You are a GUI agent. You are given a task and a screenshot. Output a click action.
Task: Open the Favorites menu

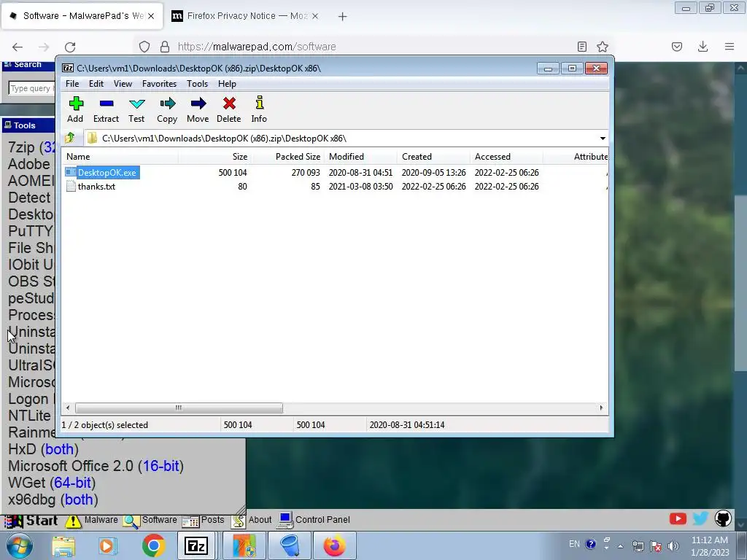point(159,84)
